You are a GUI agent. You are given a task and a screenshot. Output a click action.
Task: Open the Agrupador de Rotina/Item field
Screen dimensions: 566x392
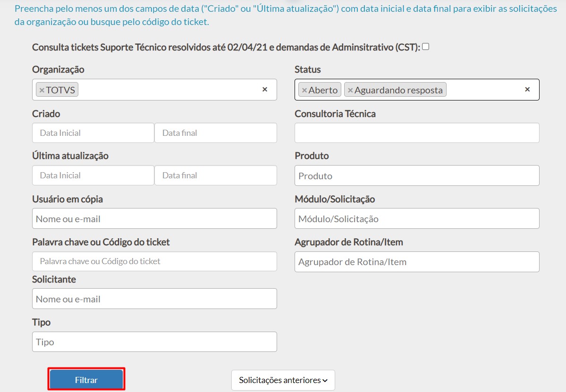tap(417, 262)
